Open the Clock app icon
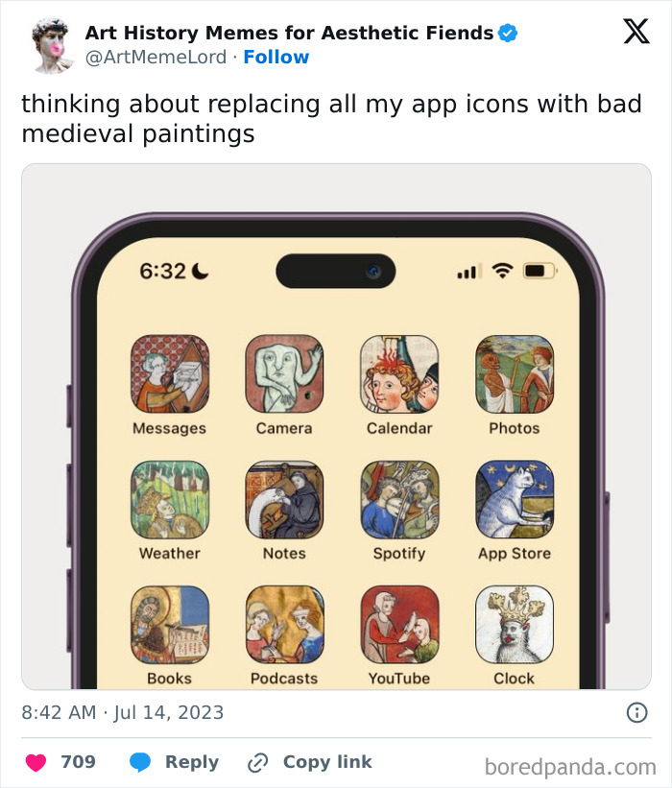 (516, 624)
